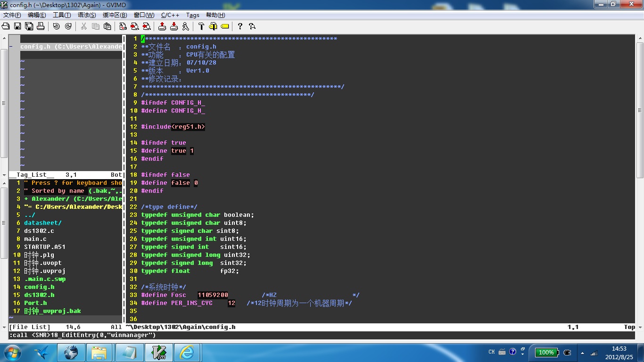Image resolution: width=644 pixels, height=362 pixels.
Task: Click the __Tag_List__ status line
Action: [x=65, y=175]
